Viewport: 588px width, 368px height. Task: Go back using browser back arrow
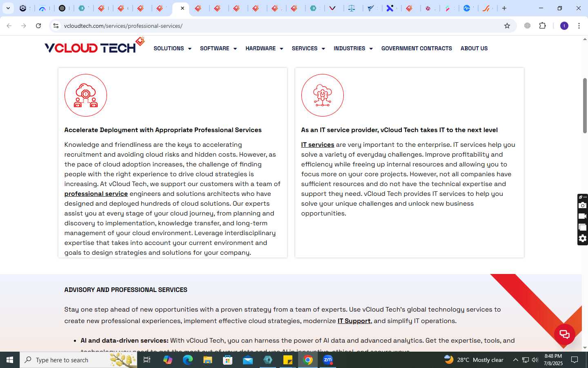(x=9, y=26)
